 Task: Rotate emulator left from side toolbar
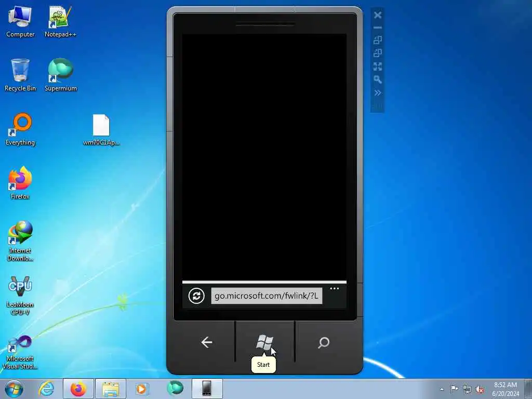click(x=378, y=40)
